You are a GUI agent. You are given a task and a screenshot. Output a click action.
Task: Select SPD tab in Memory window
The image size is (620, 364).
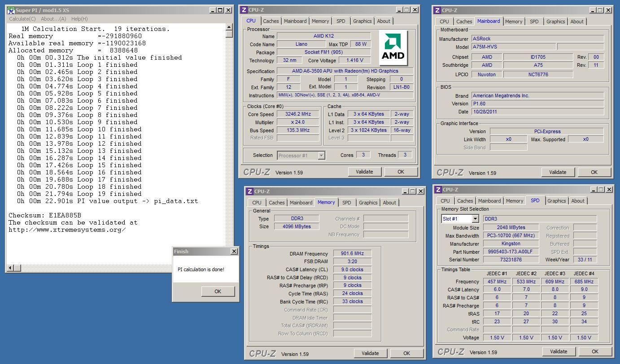[347, 203]
